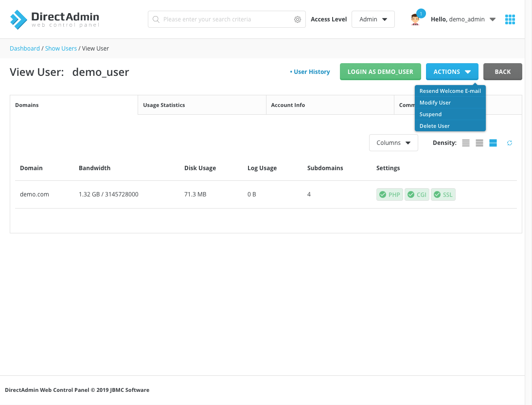Open the Access Level Admin dropdown
The width and height of the screenshot is (532, 405).
point(373,19)
